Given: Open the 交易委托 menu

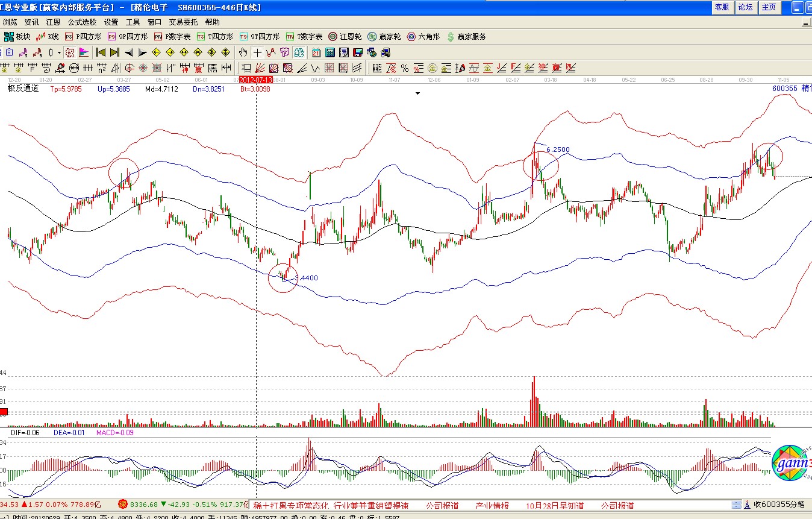Looking at the screenshot, I should click(x=183, y=22).
